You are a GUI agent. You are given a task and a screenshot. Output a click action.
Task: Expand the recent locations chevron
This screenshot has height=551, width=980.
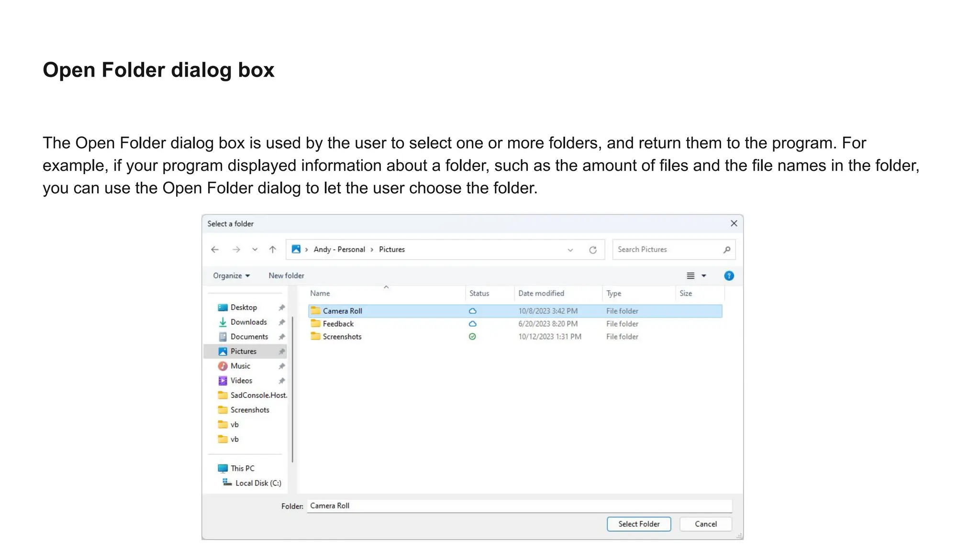(255, 250)
